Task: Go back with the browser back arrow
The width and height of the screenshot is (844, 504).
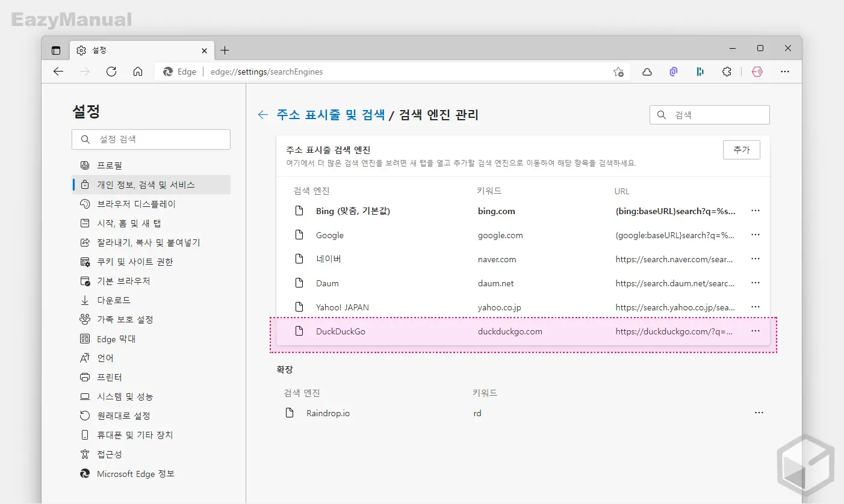Action: (x=58, y=72)
